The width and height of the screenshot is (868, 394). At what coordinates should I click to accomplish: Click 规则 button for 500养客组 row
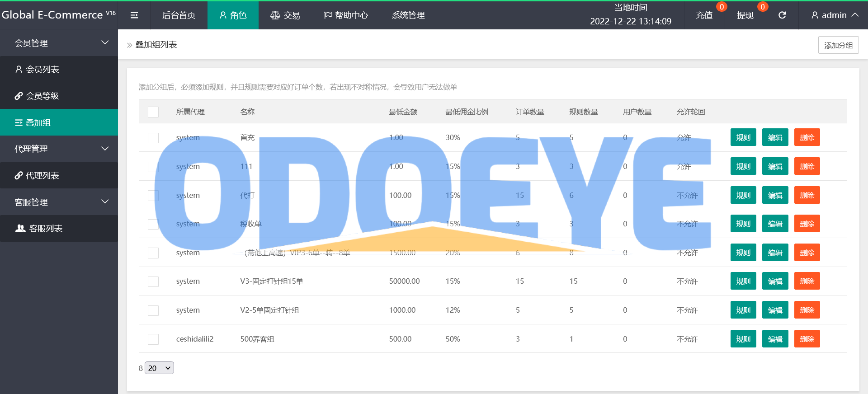[743, 339]
